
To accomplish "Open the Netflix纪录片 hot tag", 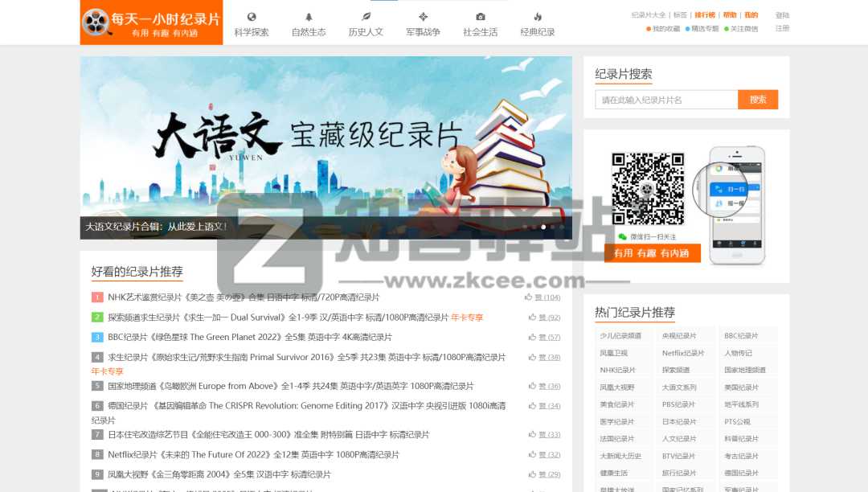I will point(685,352).
